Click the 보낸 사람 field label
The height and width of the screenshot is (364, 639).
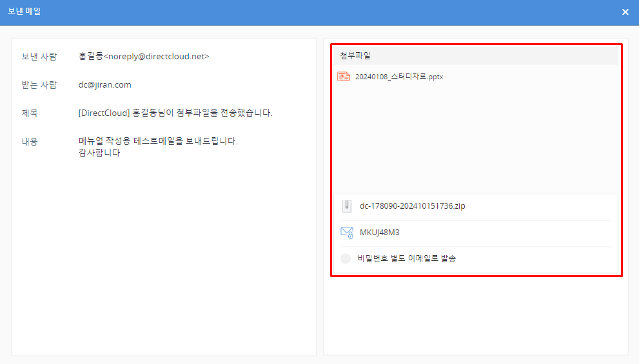(x=39, y=57)
